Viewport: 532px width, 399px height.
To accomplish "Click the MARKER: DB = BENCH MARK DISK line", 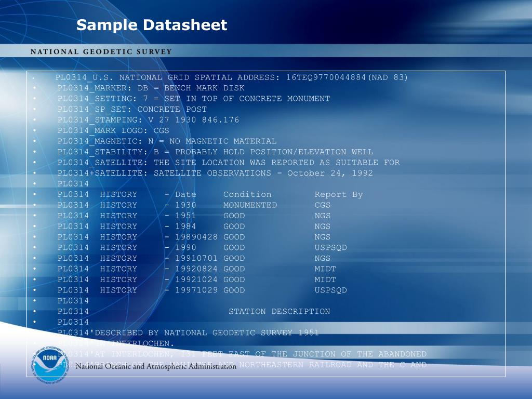I will click(151, 88).
